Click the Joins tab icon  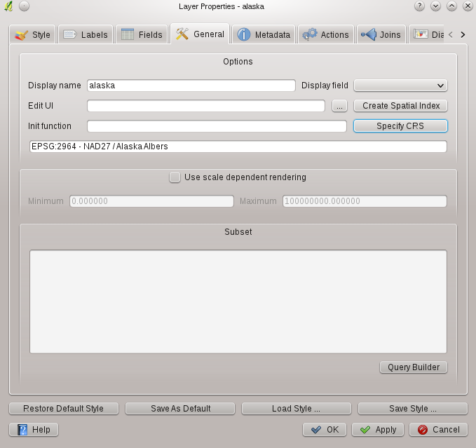click(x=368, y=34)
